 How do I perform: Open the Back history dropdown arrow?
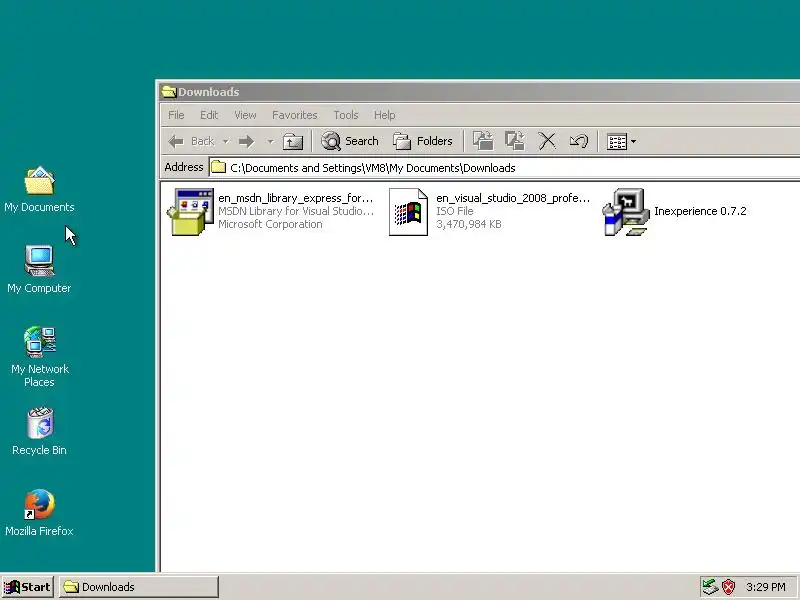[226, 141]
